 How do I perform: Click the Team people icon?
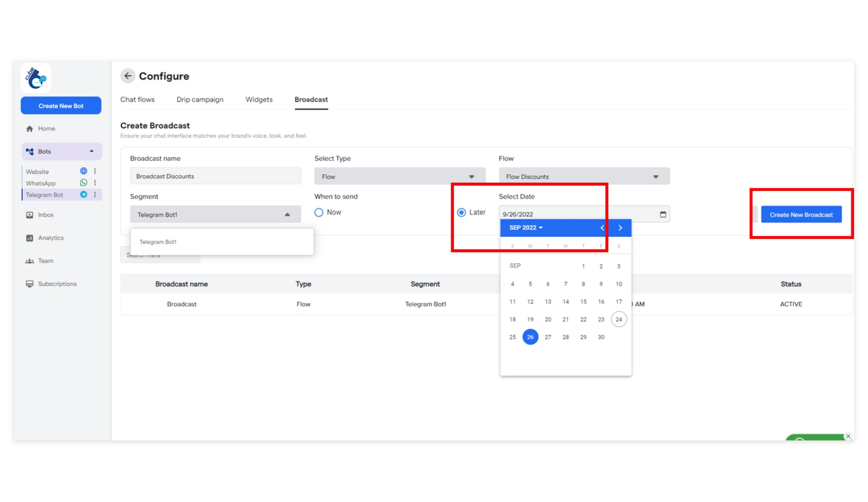[x=30, y=261]
